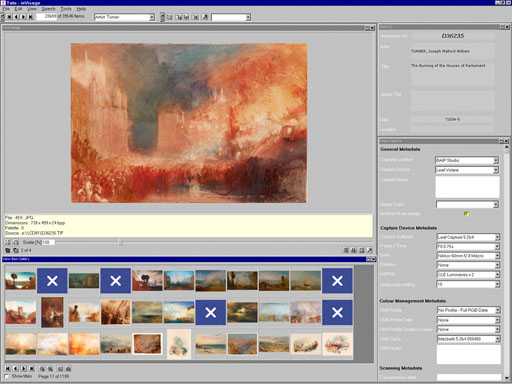Expand the Nikkor 60mm lens dropdown

coord(497,256)
